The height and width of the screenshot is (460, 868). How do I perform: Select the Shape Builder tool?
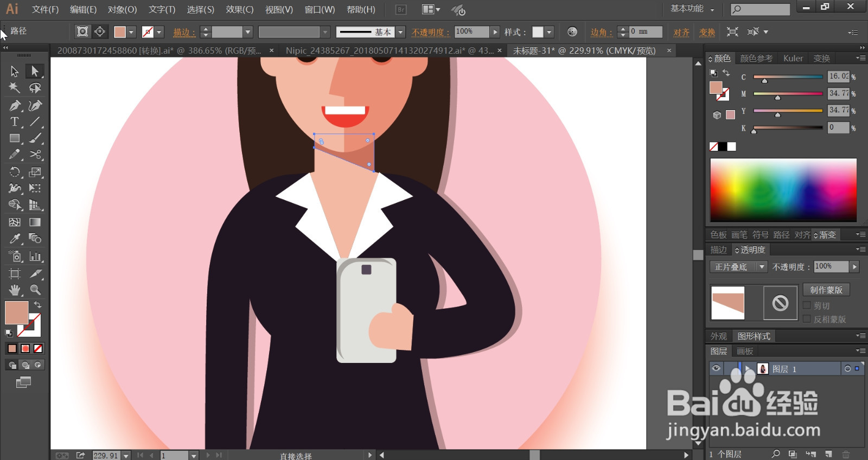15,205
